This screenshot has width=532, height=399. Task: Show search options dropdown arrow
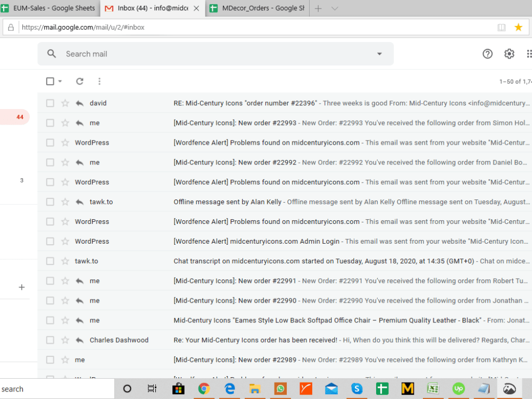click(379, 54)
